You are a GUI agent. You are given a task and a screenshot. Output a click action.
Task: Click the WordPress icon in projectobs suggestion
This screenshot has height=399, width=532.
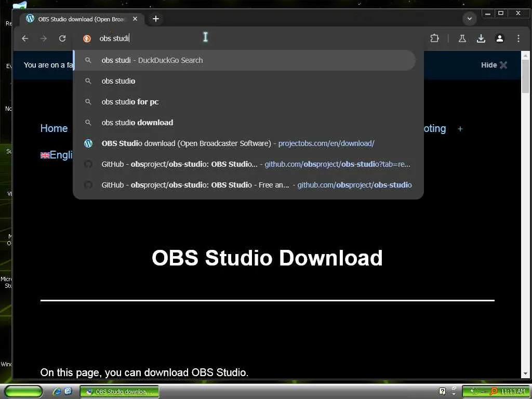click(x=88, y=143)
